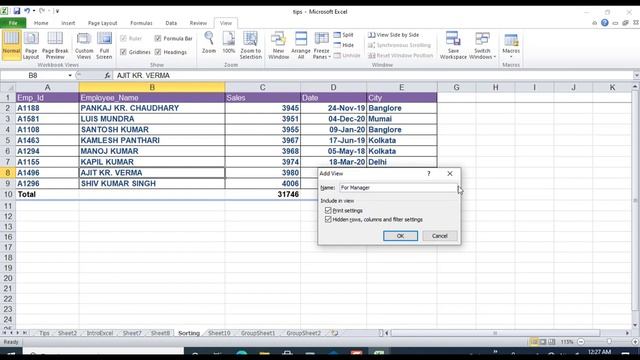640x360 pixels.
Task: Switch to sheet tab Sheet10
Action: [219, 333]
